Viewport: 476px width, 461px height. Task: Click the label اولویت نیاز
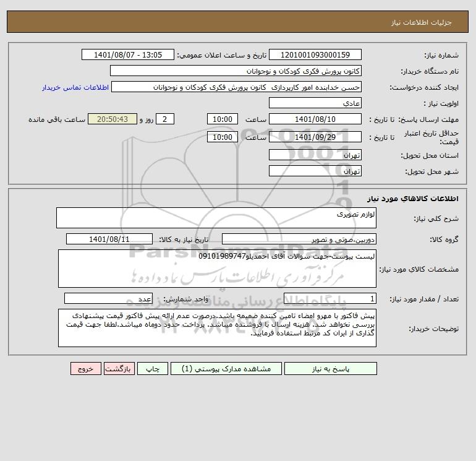point(441,103)
